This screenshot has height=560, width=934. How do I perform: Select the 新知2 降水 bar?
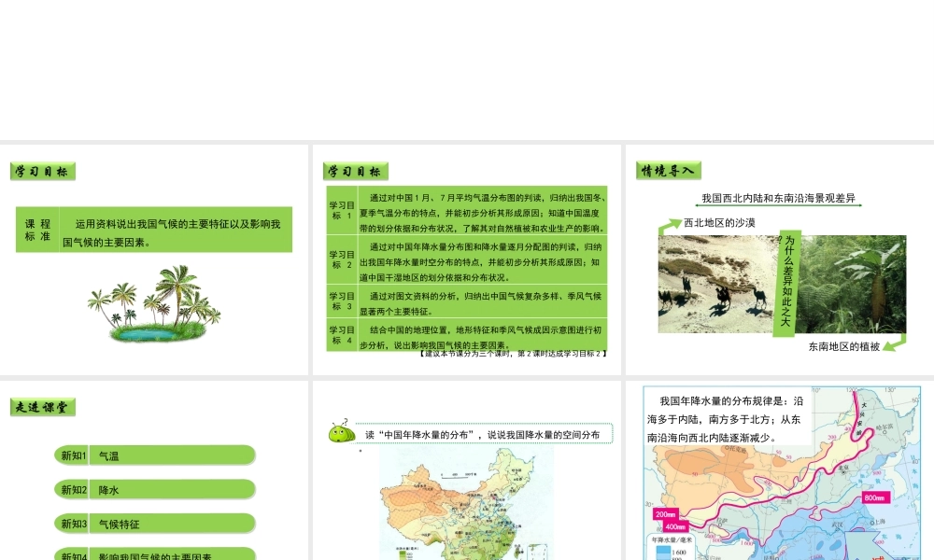(x=155, y=489)
